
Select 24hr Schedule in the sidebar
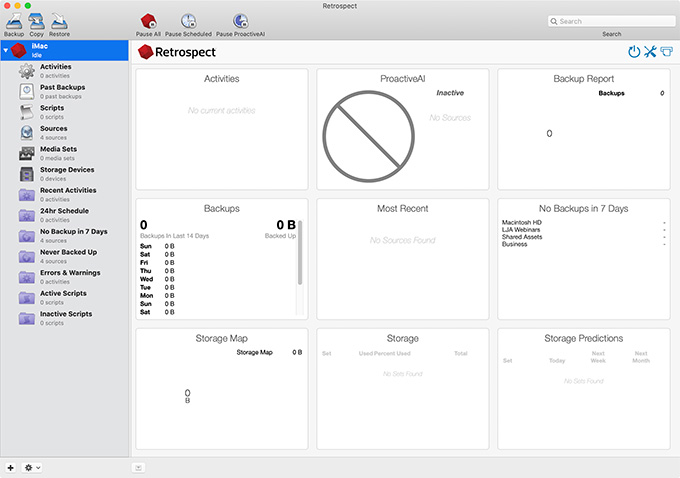(65, 215)
